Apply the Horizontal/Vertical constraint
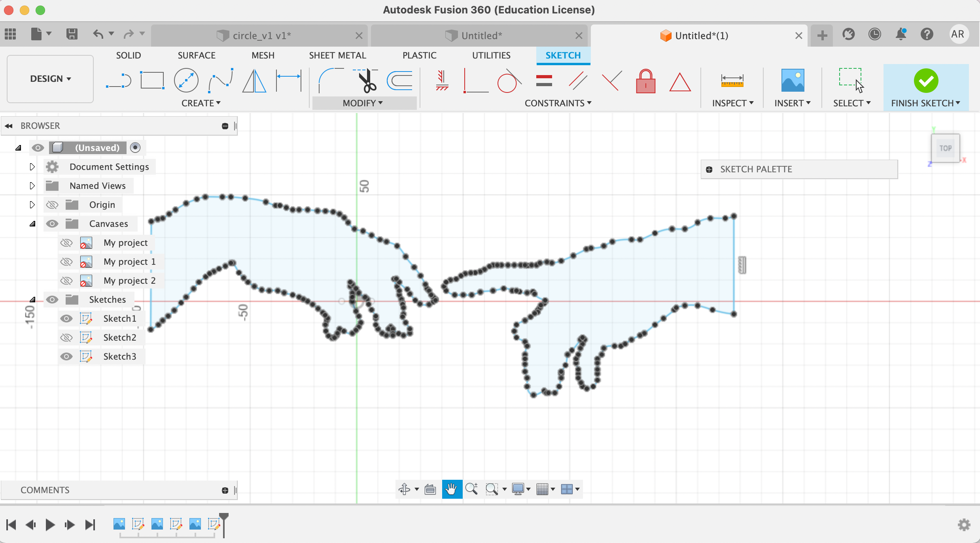The width and height of the screenshot is (980, 543). (442, 81)
